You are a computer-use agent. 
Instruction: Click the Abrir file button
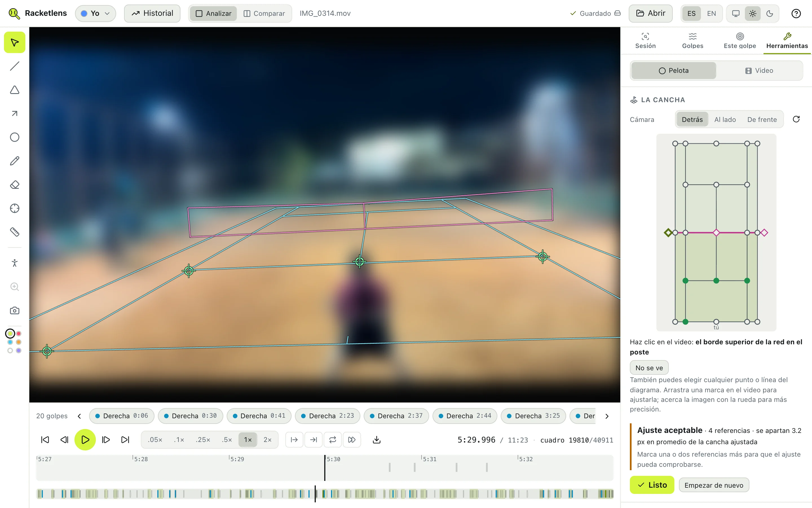tap(650, 14)
